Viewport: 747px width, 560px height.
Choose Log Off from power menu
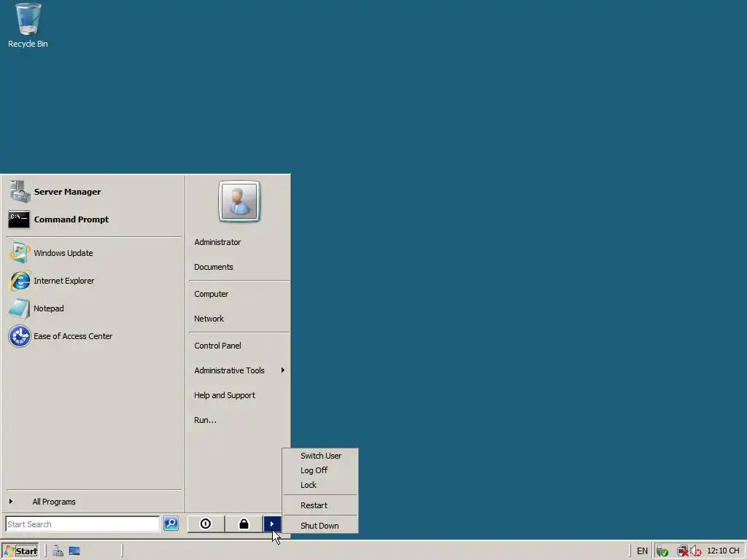[x=320, y=470]
